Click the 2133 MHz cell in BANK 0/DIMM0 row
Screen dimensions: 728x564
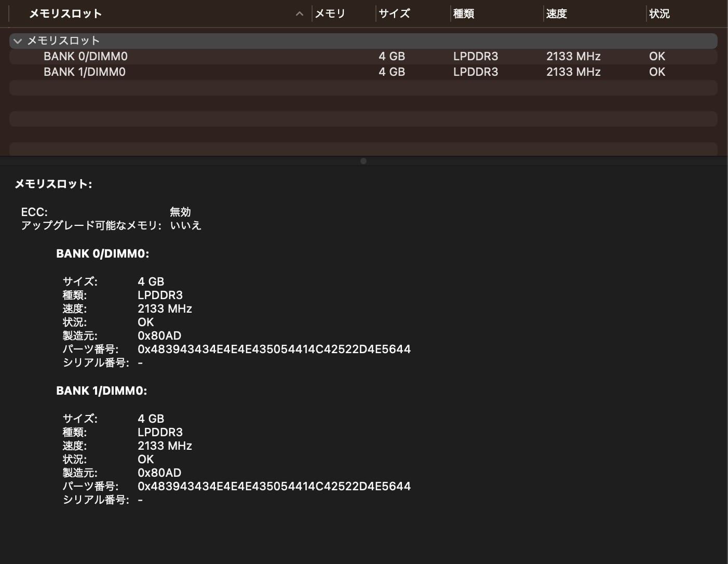click(573, 57)
